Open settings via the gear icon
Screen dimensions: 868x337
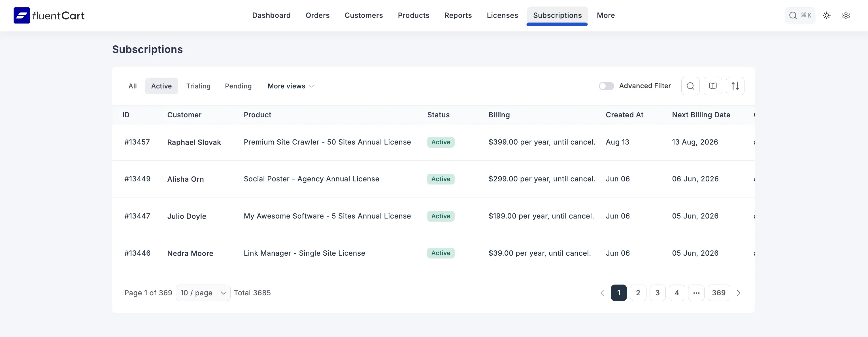[846, 16]
